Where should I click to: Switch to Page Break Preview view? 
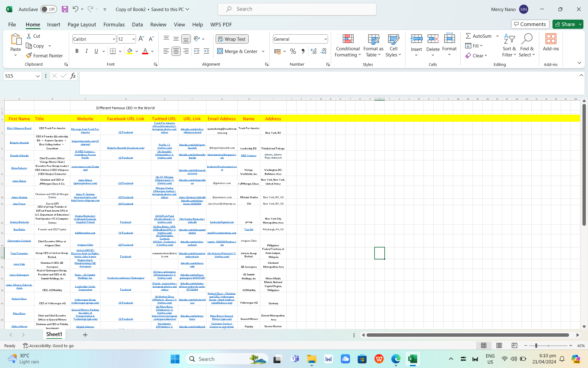pos(514,346)
